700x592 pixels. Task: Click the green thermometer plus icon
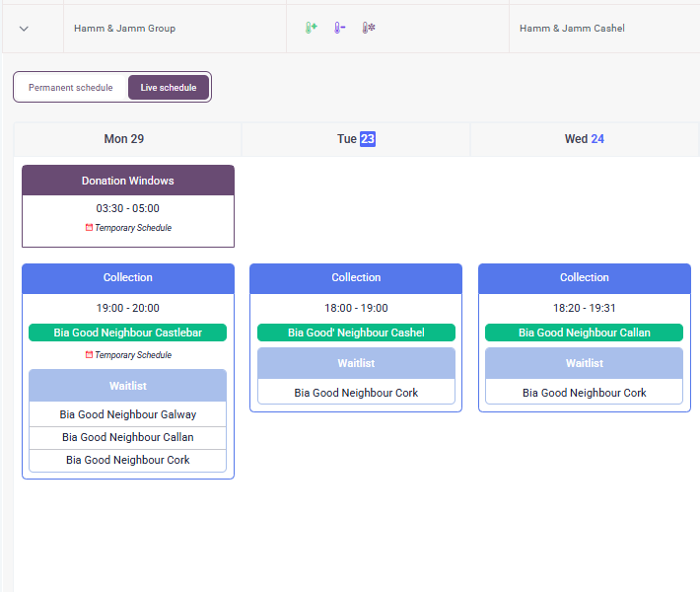[x=312, y=28]
